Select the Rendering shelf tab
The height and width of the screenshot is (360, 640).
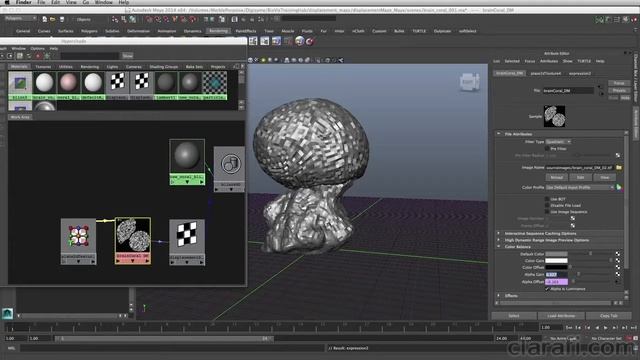(218, 31)
